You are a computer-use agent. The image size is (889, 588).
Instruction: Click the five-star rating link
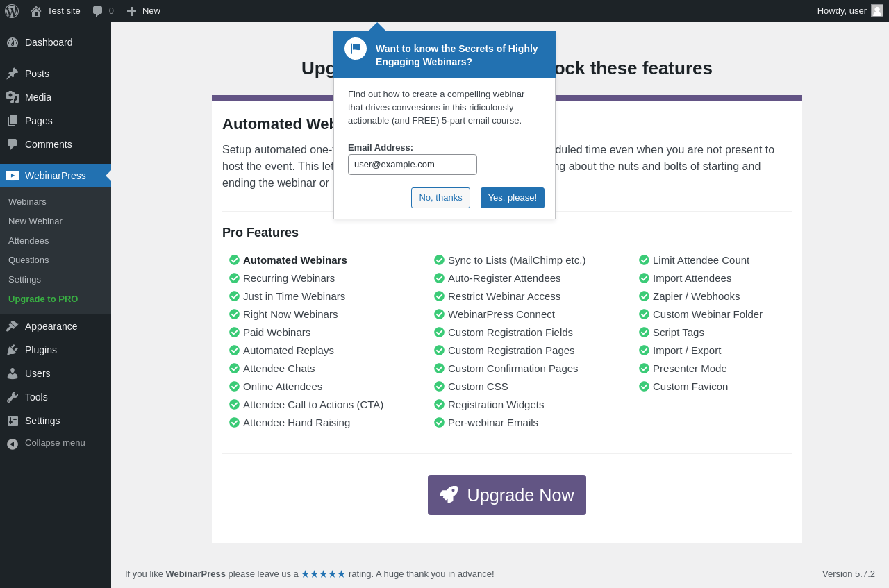point(323,574)
